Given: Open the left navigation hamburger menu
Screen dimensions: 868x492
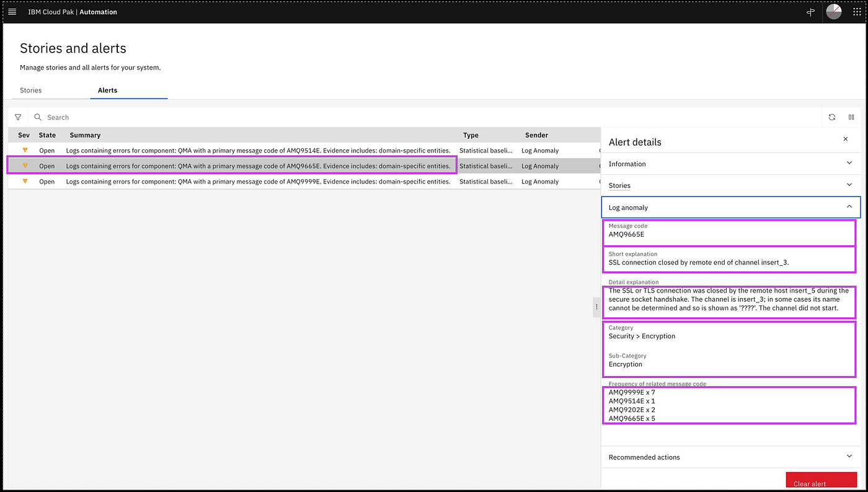Looking at the screenshot, I should (12, 11).
